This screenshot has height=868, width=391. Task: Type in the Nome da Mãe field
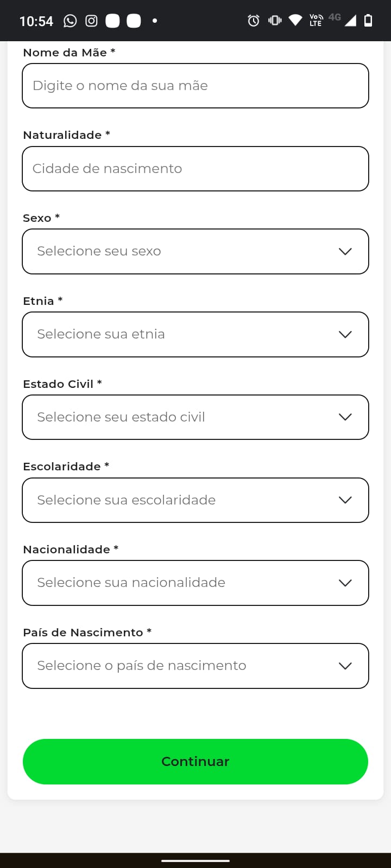195,86
